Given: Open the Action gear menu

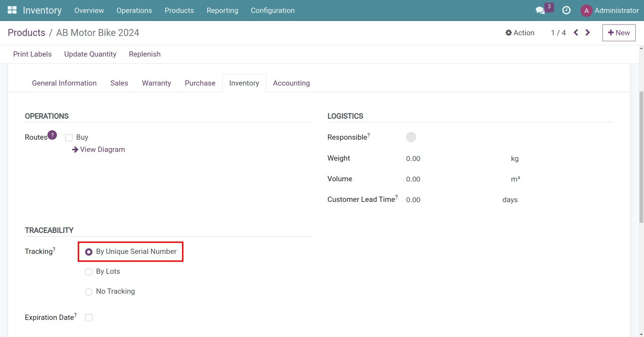Looking at the screenshot, I should click(x=520, y=33).
